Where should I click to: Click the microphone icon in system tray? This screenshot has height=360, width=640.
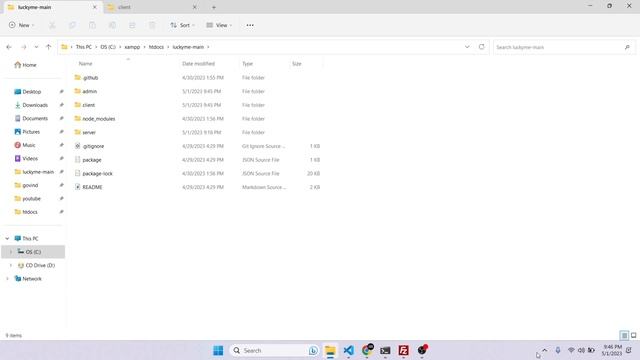pyautogui.click(x=558, y=350)
